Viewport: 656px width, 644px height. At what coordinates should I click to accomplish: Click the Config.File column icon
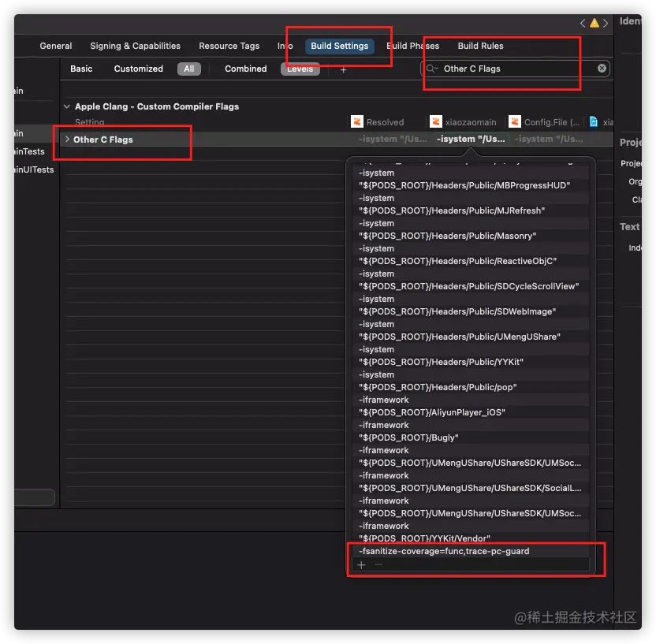tap(515, 121)
